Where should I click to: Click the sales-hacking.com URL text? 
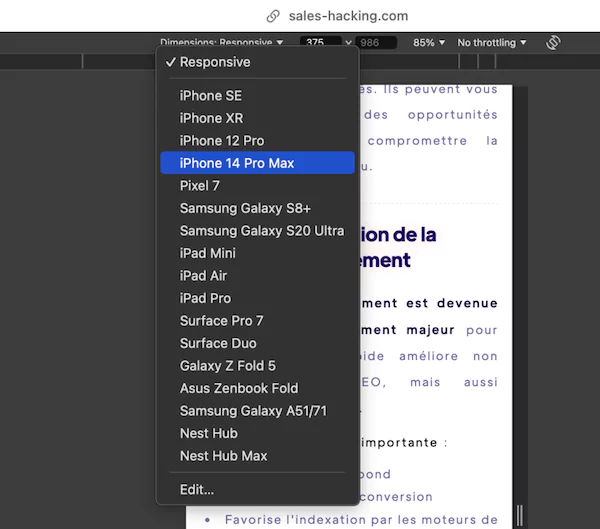coord(348,16)
